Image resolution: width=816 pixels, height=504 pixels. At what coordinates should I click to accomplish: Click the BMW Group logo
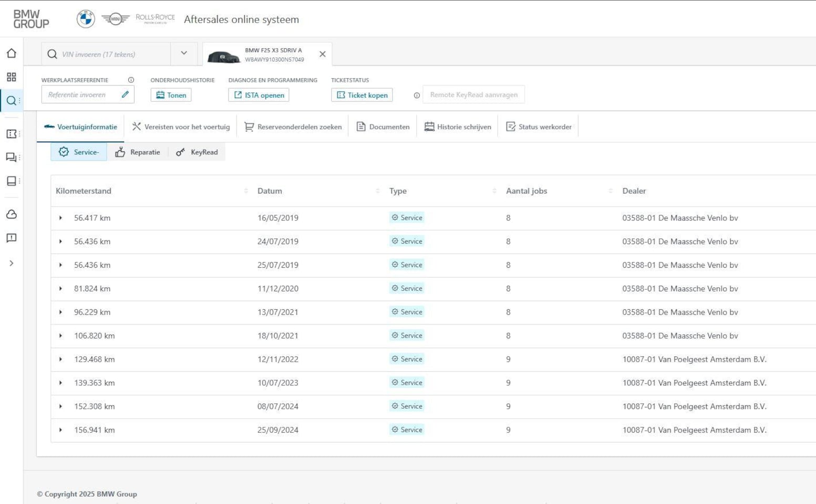click(31, 19)
